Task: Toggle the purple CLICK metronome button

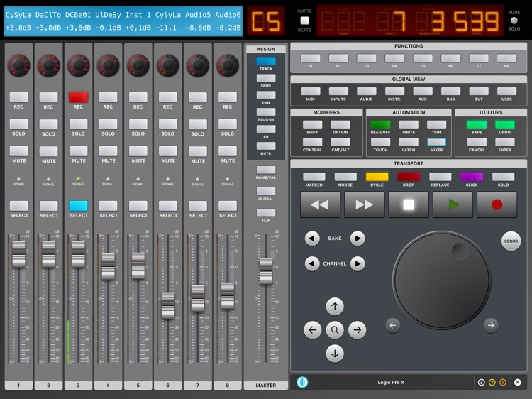Action: 471,177
